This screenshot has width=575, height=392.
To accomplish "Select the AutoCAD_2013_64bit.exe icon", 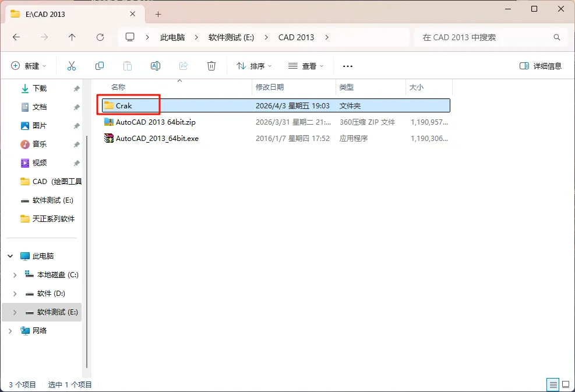I will click(x=108, y=138).
